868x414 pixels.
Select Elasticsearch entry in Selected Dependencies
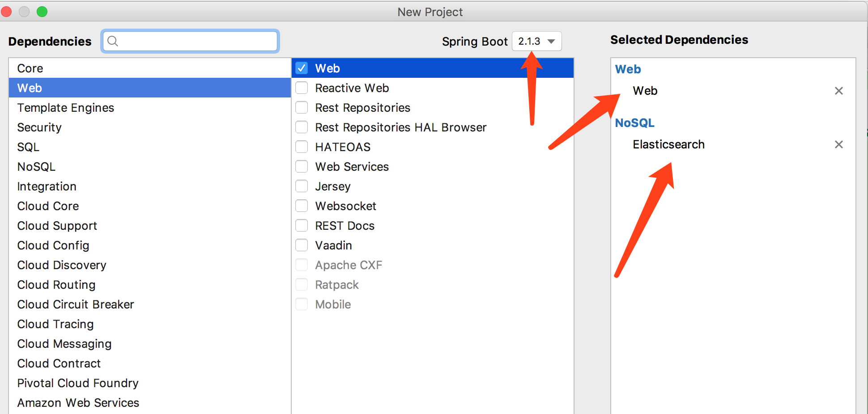(668, 144)
